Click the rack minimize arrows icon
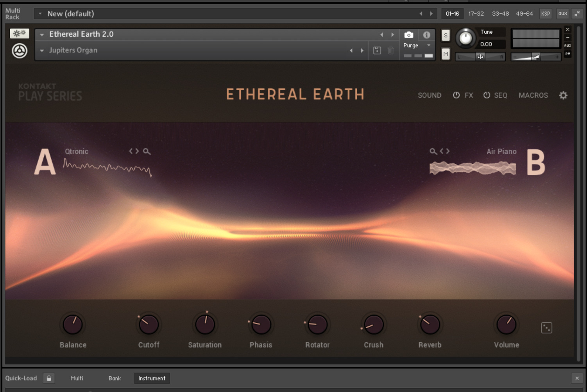 (x=577, y=14)
